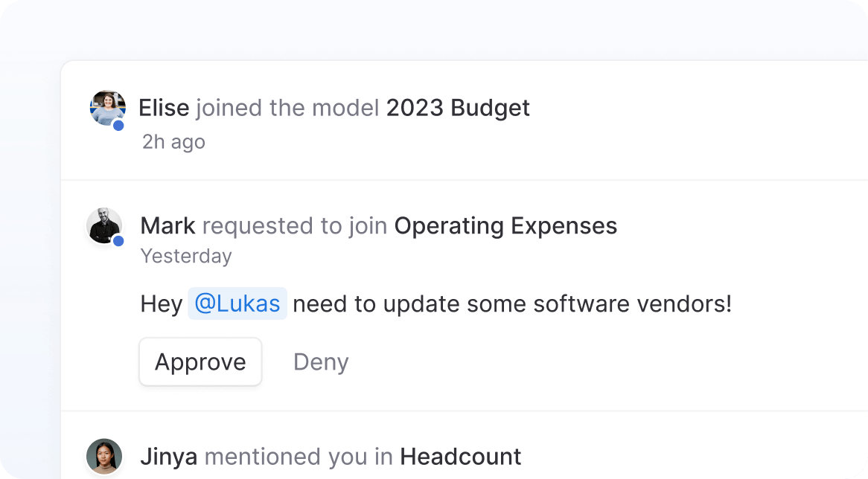This screenshot has height=479, width=868.
Task: Click the 'mentioned you in' notification text
Action: 299,456
